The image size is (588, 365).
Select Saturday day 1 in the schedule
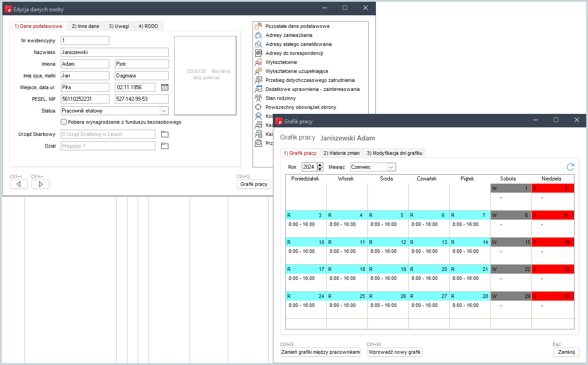(511, 188)
